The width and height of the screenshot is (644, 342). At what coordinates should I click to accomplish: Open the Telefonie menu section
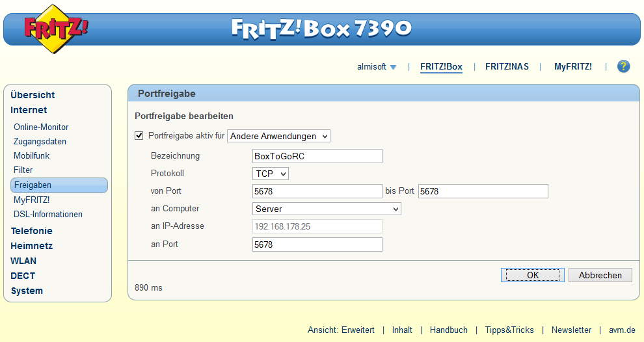pos(32,231)
